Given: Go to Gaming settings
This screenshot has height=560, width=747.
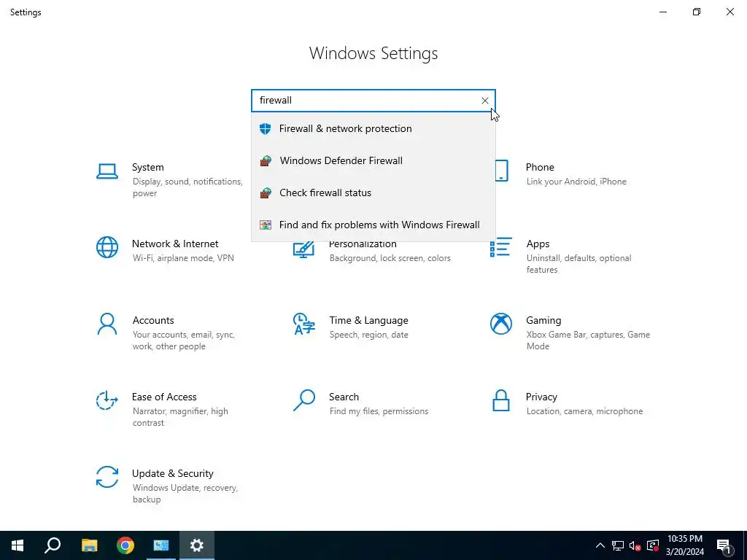Looking at the screenshot, I should (x=569, y=332).
